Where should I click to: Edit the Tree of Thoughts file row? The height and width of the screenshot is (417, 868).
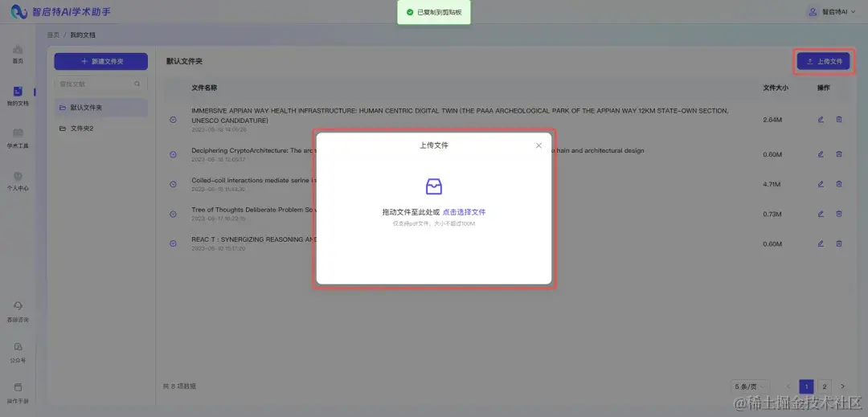[x=821, y=214]
